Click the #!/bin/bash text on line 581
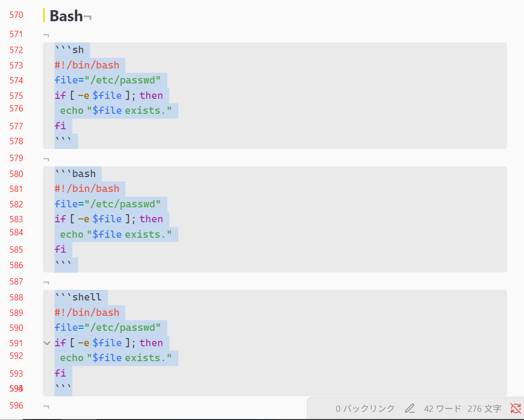 click(x=87, y=189)
